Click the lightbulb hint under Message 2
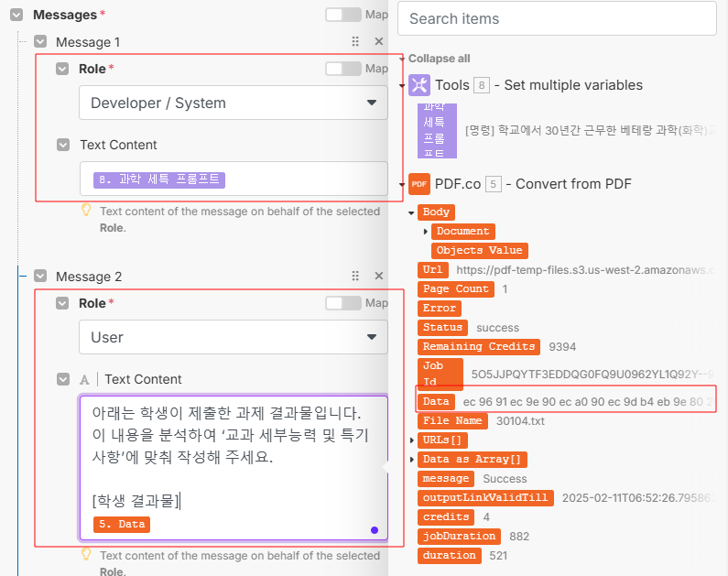The height and width of the screenshot is (576, 728). [86, 554]
